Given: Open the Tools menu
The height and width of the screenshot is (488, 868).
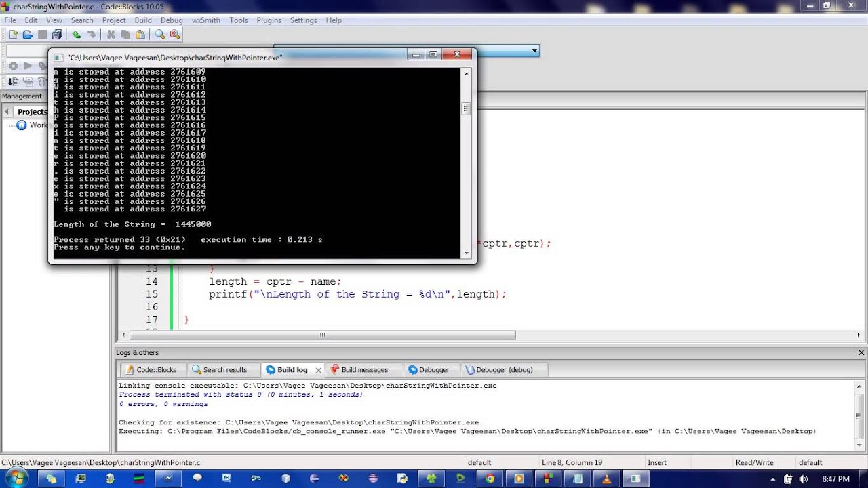Looking at the screenshot, I should coord(239,20).
